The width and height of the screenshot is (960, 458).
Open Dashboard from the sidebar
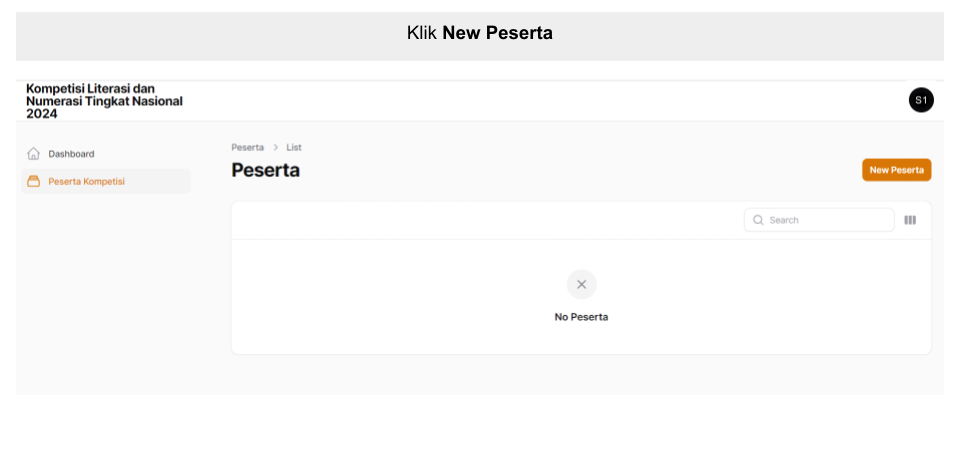point(105,154)
